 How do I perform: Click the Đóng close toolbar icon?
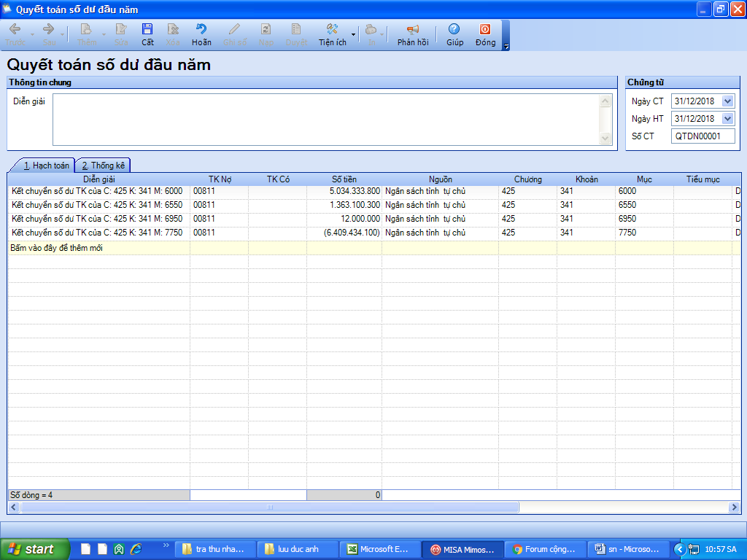tap(485, 34)
